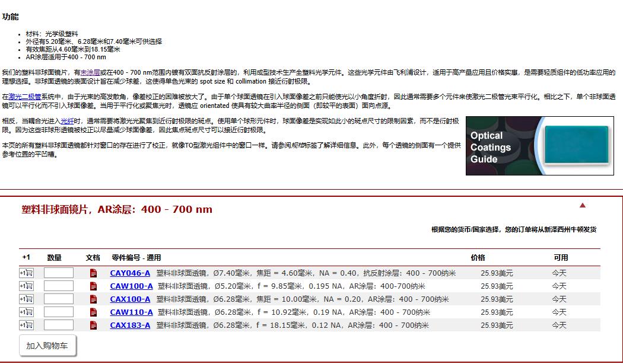Click 今天 availability for CAW110-A

click(x=559, y=312)
